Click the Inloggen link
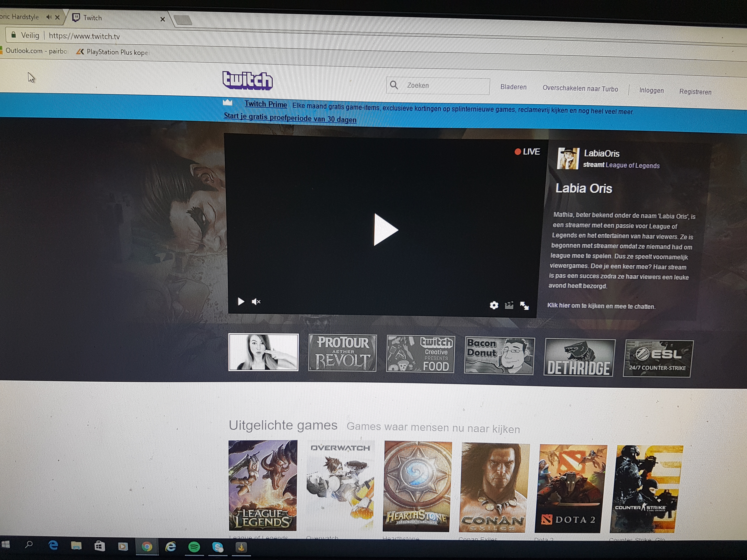 651,90
